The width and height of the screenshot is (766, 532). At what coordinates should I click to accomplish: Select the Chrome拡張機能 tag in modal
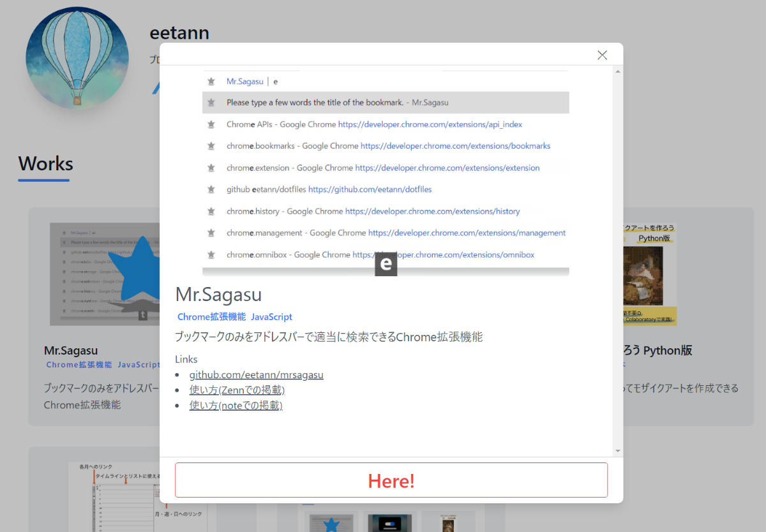point(211,316)
